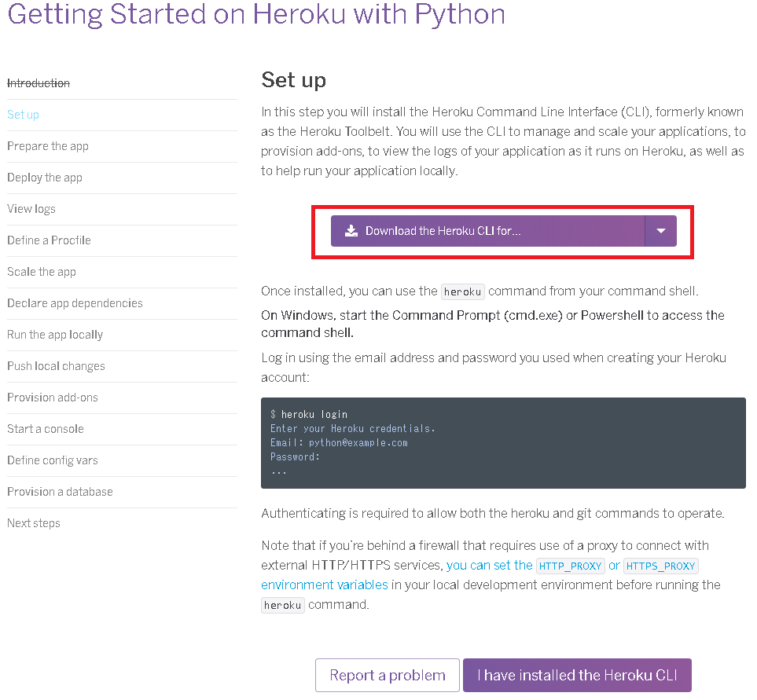The height and width of the screenshot is (700, 757).
Task: Open Deploy the app section
Action: tap(45, 178)
